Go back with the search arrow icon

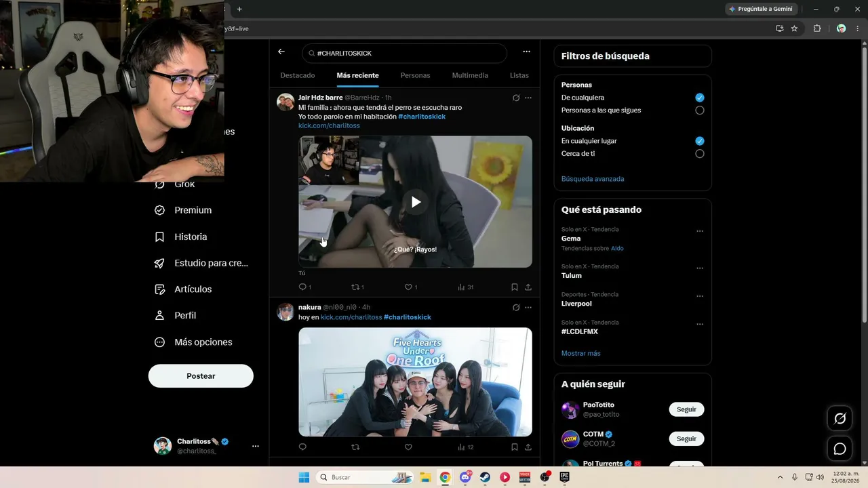point(281,52)
